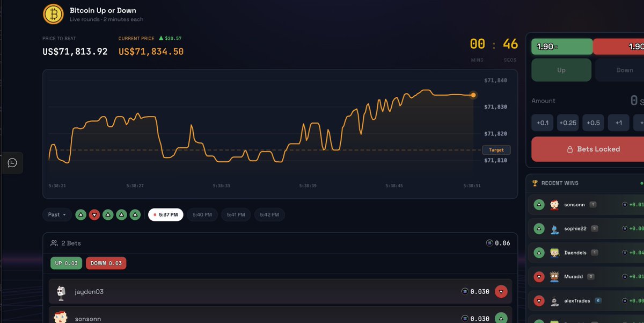Click the Amount input field

point(588,101)
